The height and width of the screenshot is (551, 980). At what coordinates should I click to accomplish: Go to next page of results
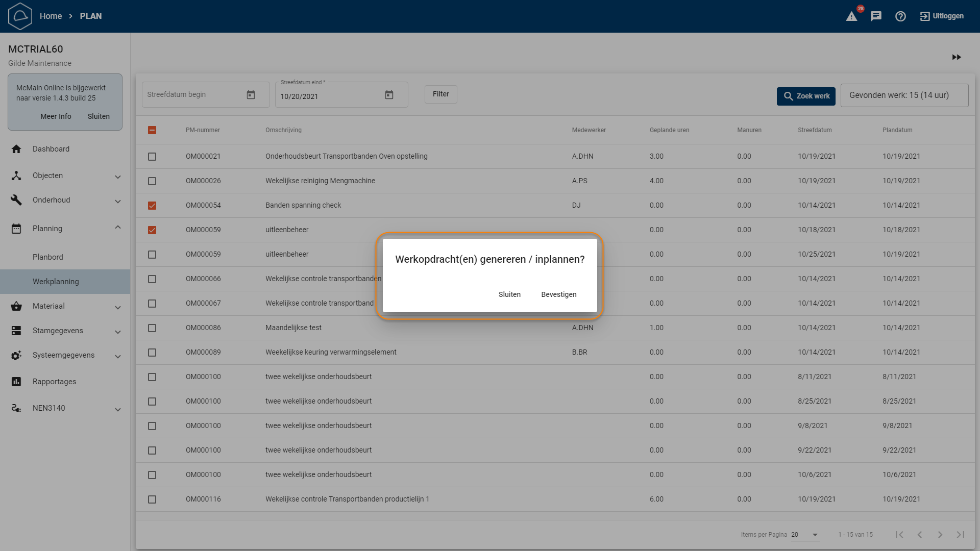point(940,535)
